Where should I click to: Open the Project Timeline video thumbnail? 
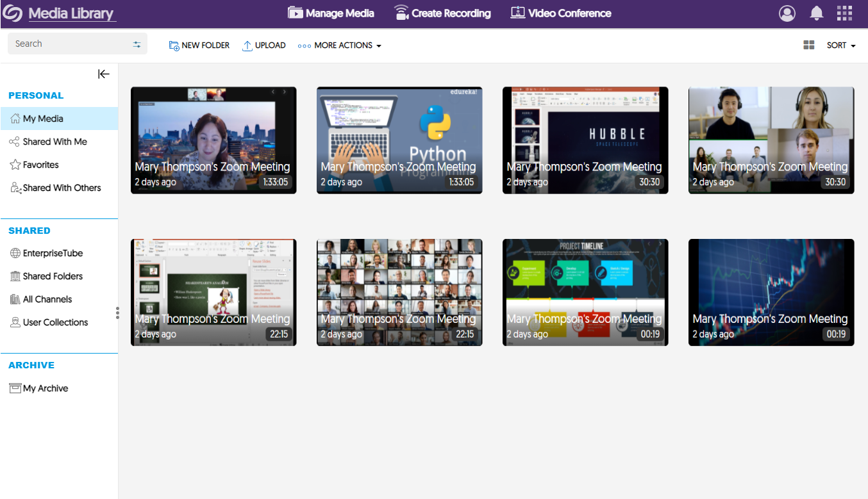point(585,293)
